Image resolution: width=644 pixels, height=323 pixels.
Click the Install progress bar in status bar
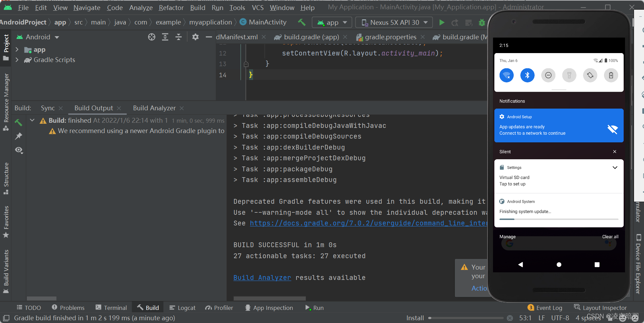466,318
